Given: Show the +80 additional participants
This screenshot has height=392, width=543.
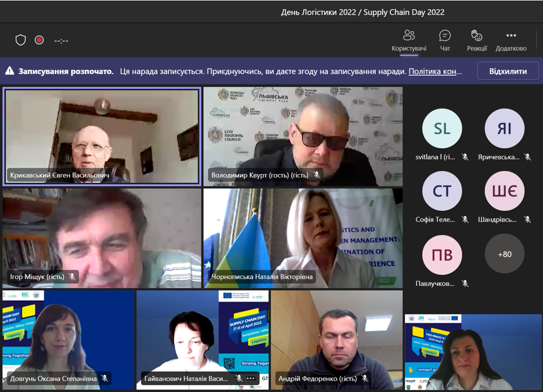Looking at the screenshot, I should (504, 254).
